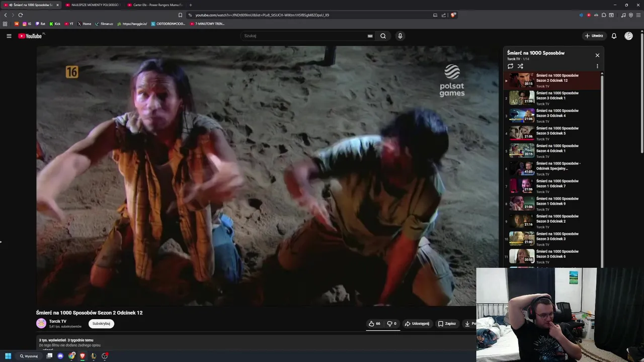Open a new browser tab
644x362 pixels.
[x=190, y=5]
